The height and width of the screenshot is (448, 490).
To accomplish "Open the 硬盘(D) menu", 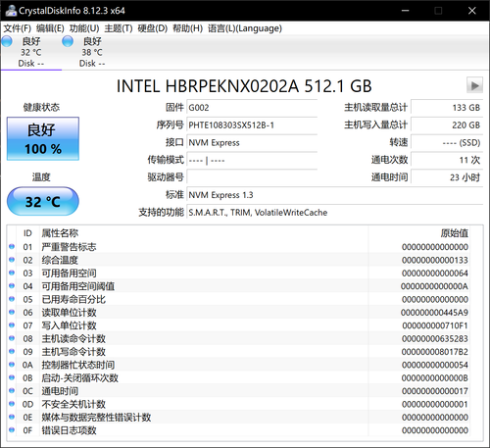I will 152,28.
